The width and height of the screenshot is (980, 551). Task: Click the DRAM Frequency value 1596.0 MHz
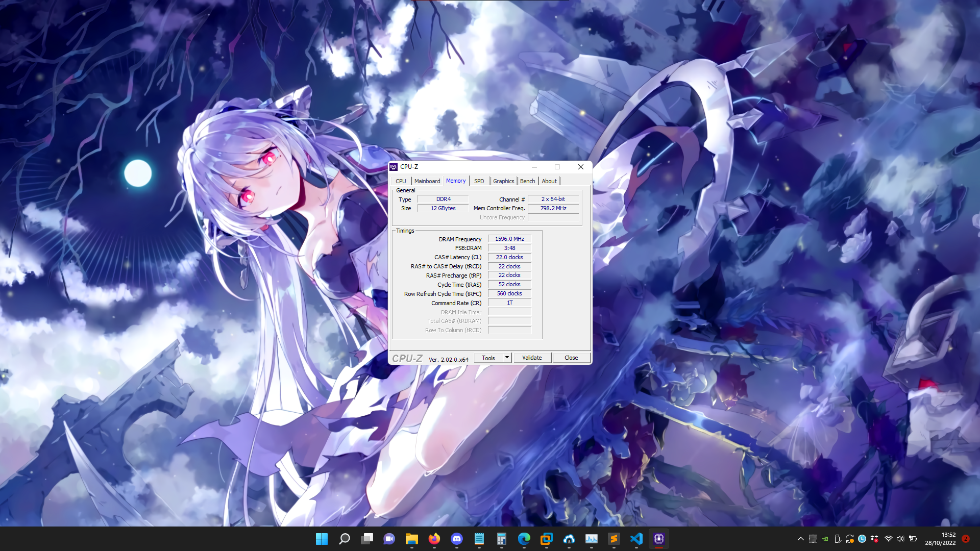coord(509,239)
